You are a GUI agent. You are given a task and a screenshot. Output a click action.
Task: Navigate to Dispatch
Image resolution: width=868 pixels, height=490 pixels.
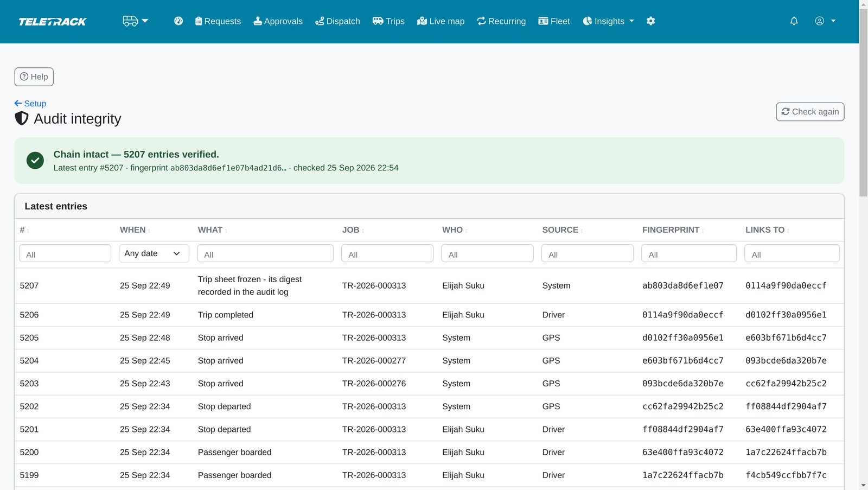coord(337,21)
